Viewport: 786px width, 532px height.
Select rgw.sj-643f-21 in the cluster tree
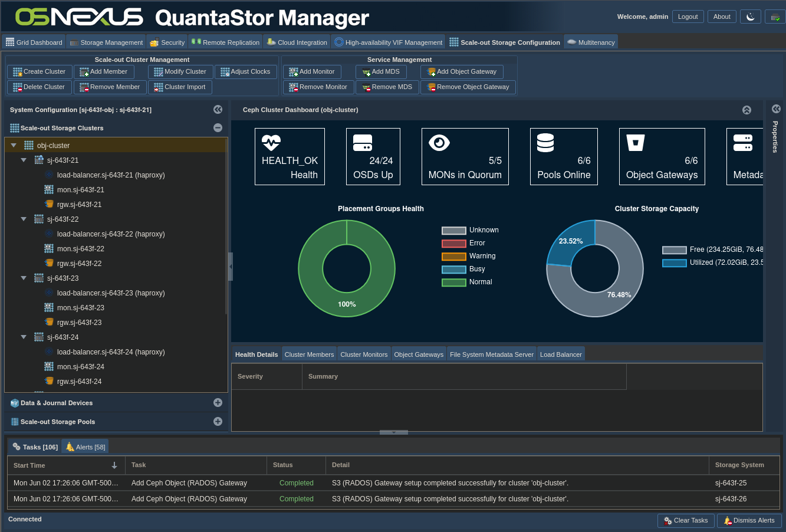point(79,205)
